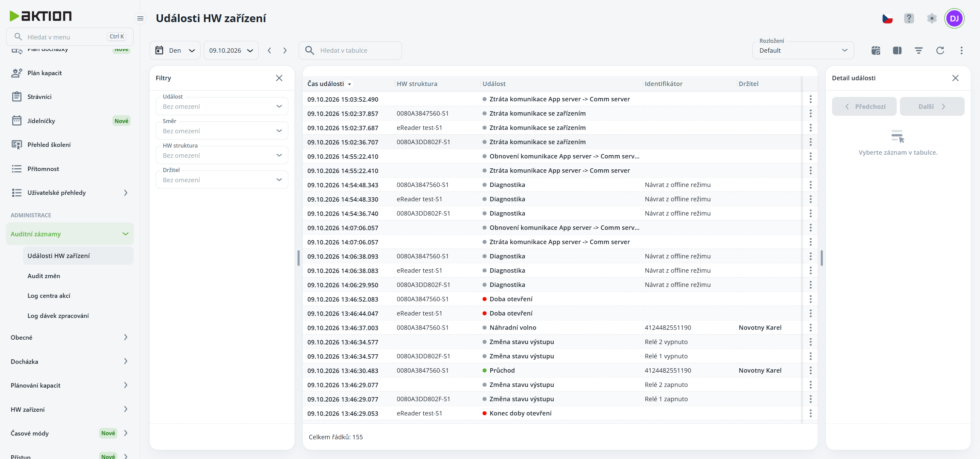Expand the Docházka admin section
The image size is (980, 459).
tap(70, 361)
